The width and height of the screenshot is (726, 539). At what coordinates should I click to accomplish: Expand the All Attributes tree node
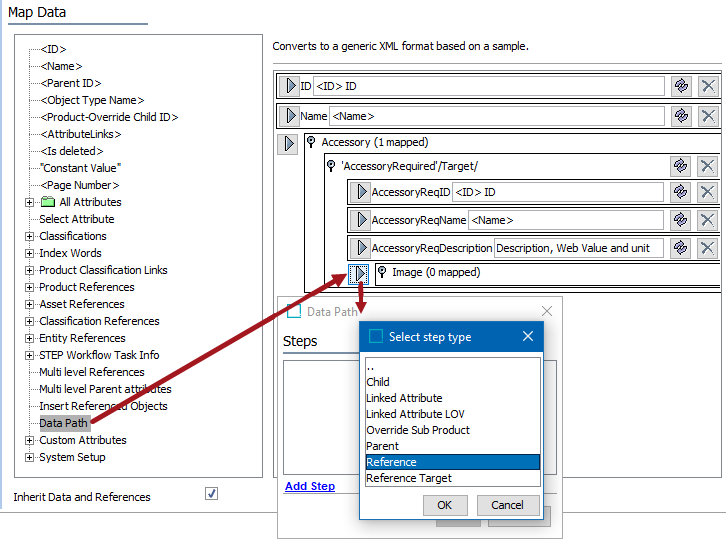click(29, 203)
